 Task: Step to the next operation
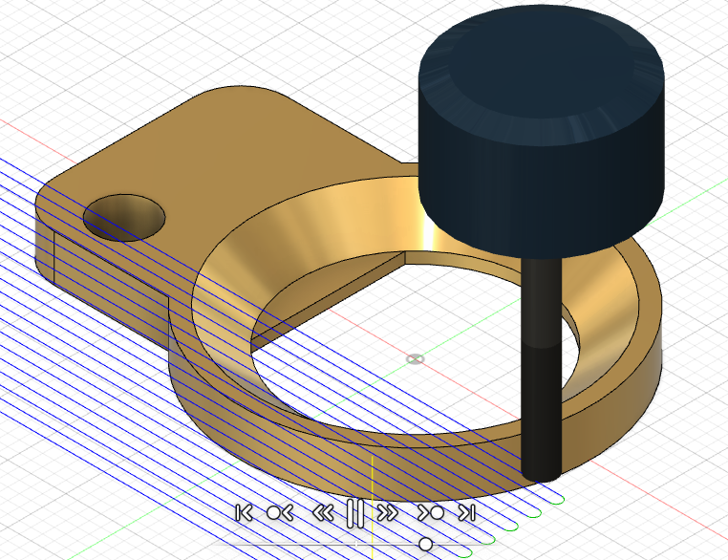pos(431,513)
